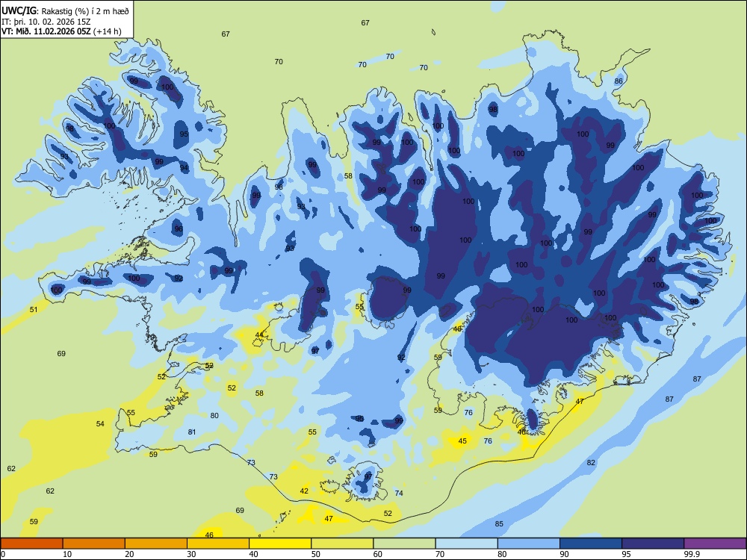Click the map value '82' in southeast ocean

pyautogui.click(x=591, y=462)
